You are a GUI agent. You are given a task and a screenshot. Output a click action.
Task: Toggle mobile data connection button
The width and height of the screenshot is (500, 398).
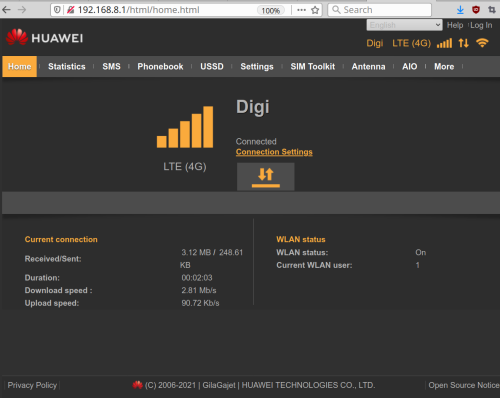tap(266, 177)
